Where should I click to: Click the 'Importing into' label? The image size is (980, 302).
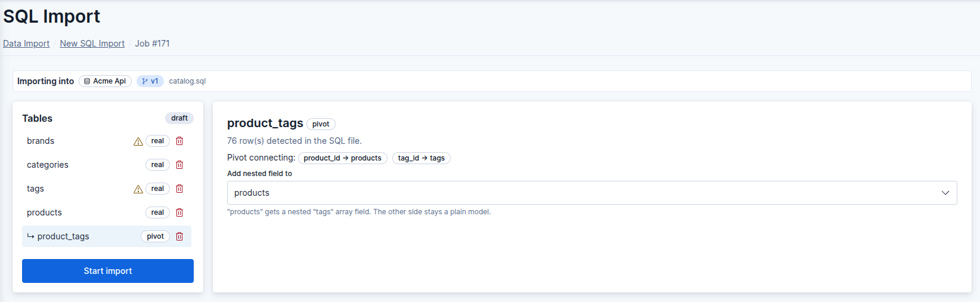[x=46, y=81]
